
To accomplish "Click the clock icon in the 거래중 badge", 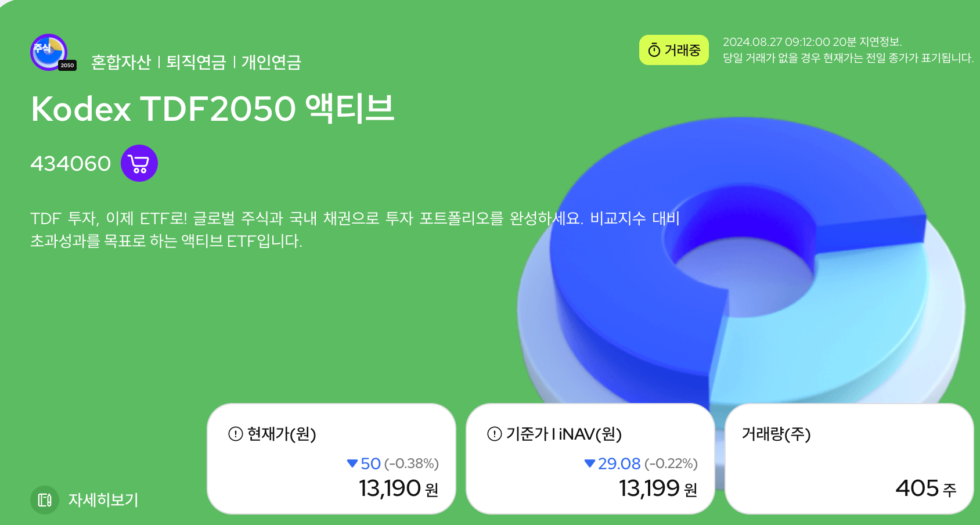I will pos(654,51).
